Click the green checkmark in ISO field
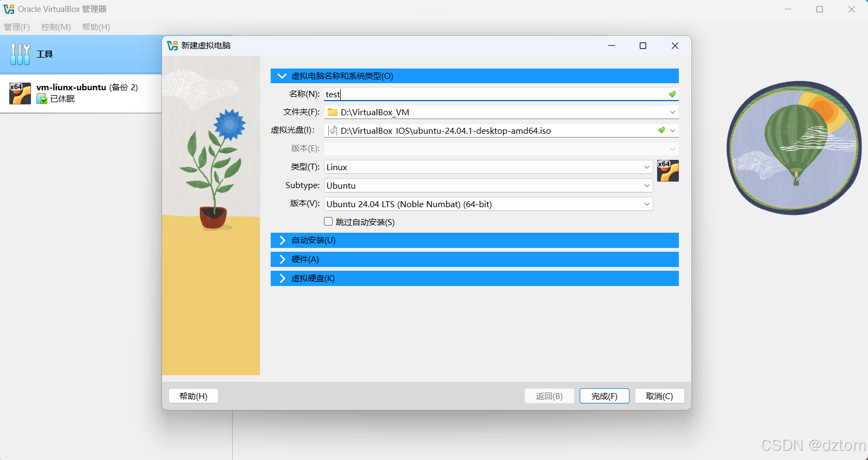Viewport: 868px width, 460px height. 661,130
